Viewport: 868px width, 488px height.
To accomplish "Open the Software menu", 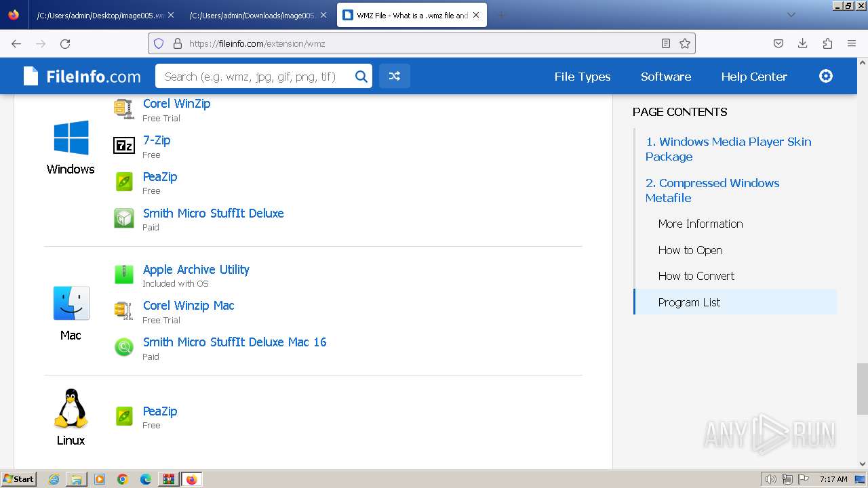I will (666, 77).
